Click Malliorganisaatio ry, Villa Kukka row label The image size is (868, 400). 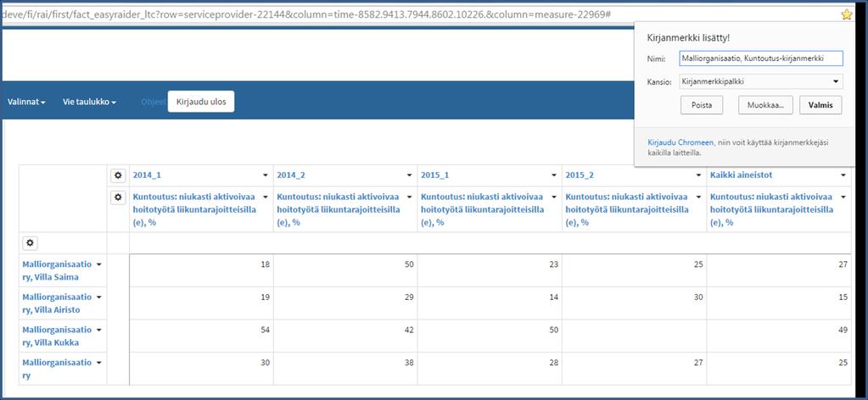(57, 336)
